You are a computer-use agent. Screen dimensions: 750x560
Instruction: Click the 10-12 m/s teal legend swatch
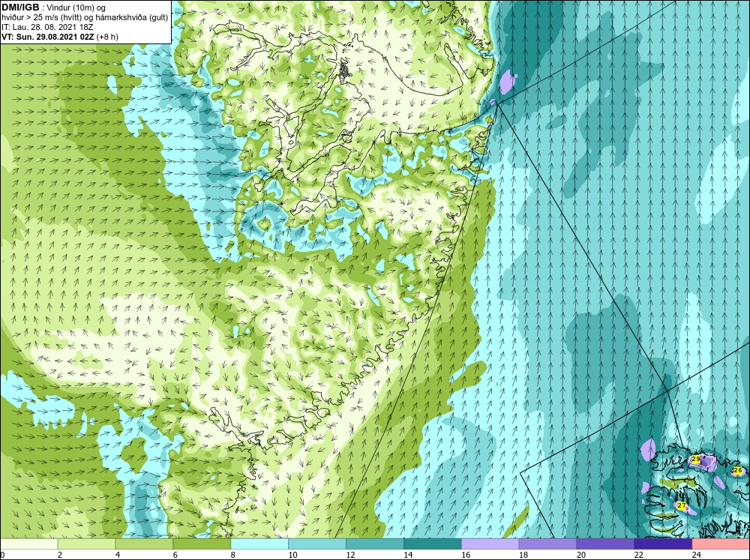coord(317,544)
